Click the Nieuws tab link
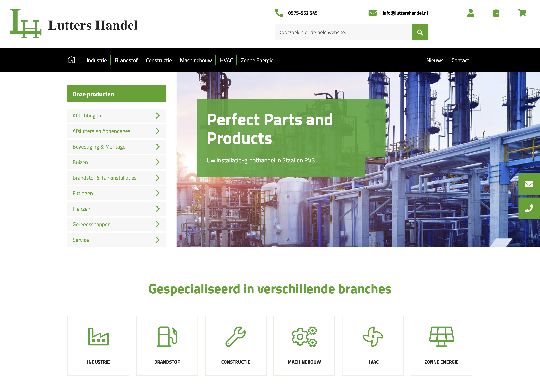The width and height of the screenshot is (540, 392). click(x=435, y=60)
